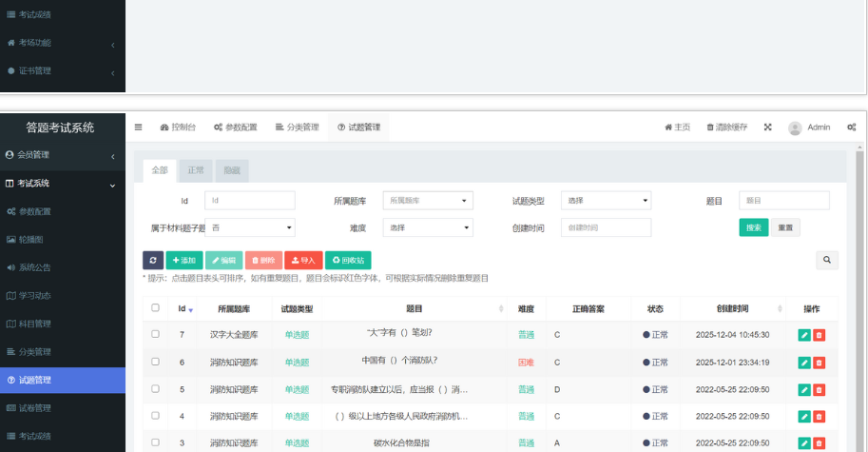Click 单选题 link in row 7
Screen dimensions: 868x452
(x=297, y=335)
